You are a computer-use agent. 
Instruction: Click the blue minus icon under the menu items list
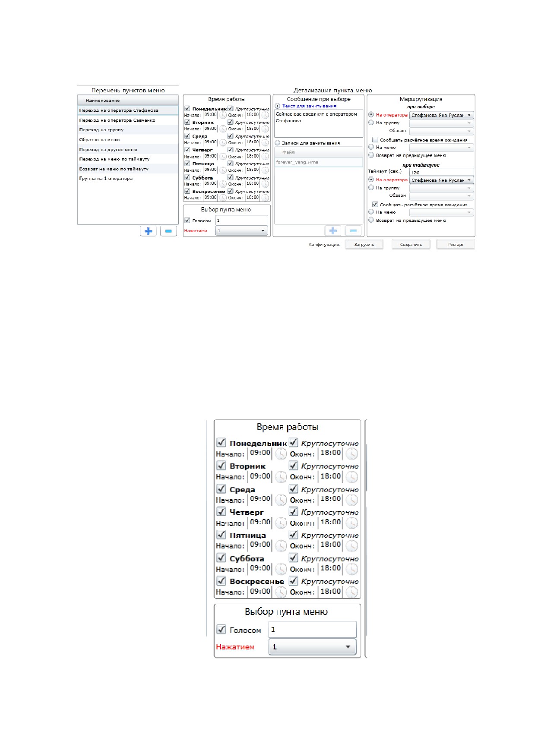click(168, 231)
